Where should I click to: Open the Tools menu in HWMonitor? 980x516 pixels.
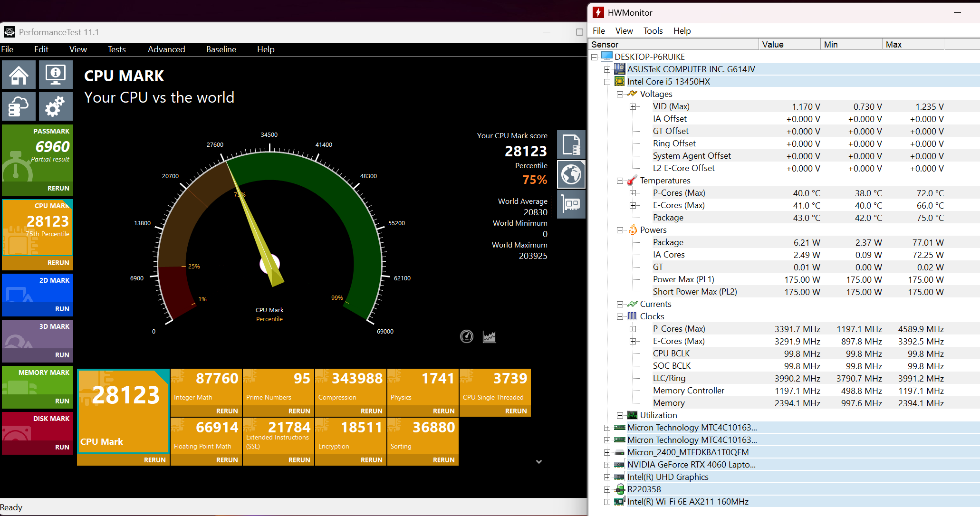click(653, 31)
